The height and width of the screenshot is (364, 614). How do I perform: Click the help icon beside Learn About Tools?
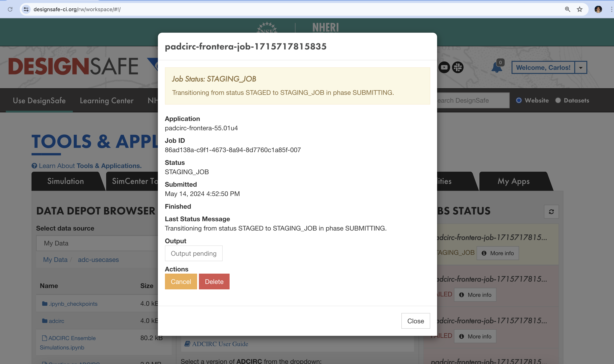(x=34, y=166)
